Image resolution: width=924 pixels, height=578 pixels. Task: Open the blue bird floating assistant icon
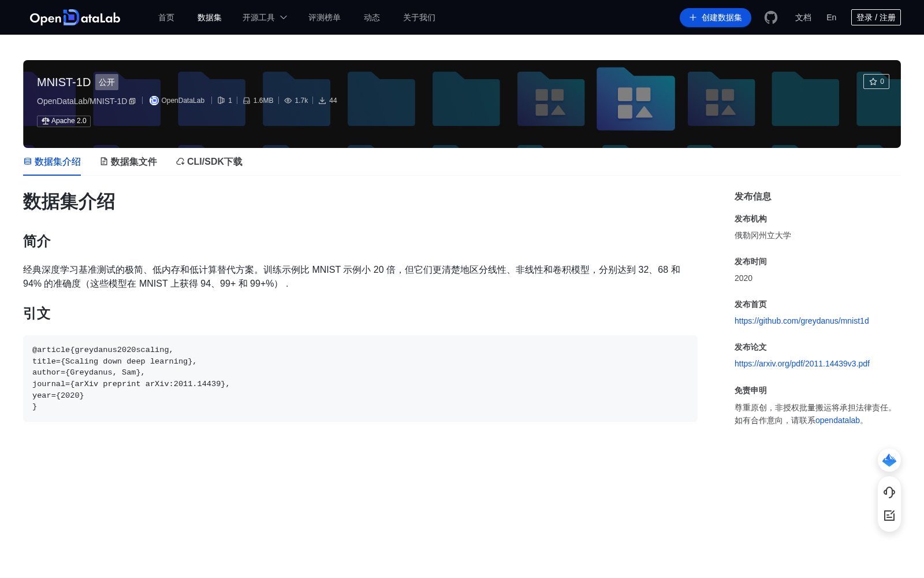889,460
